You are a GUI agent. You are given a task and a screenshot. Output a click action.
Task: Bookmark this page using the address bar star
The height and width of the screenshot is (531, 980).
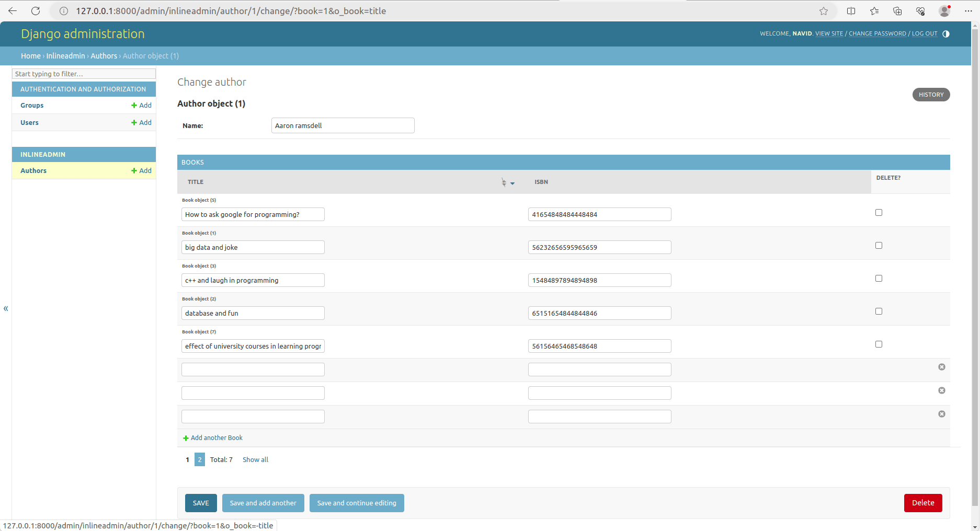click(824, 10)
